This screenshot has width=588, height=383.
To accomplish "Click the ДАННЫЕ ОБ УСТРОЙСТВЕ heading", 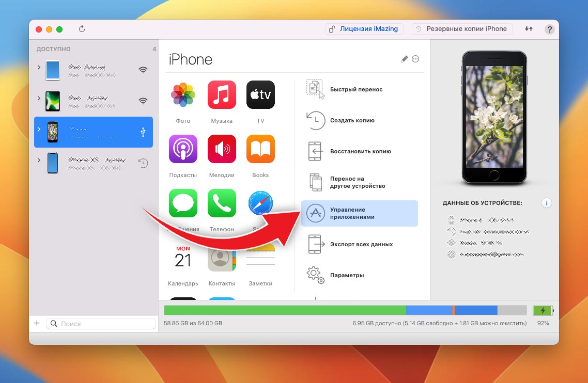I will tap(482, 203).
